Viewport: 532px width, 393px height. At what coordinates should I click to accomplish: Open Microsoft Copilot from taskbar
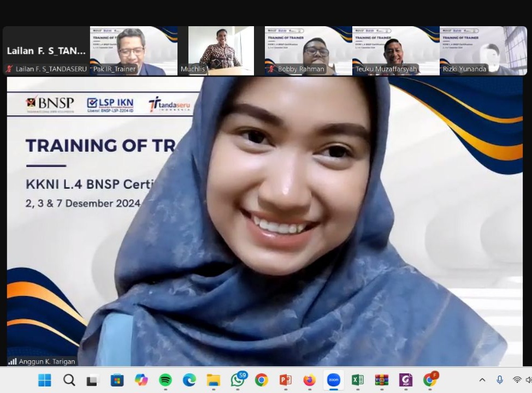141,380
